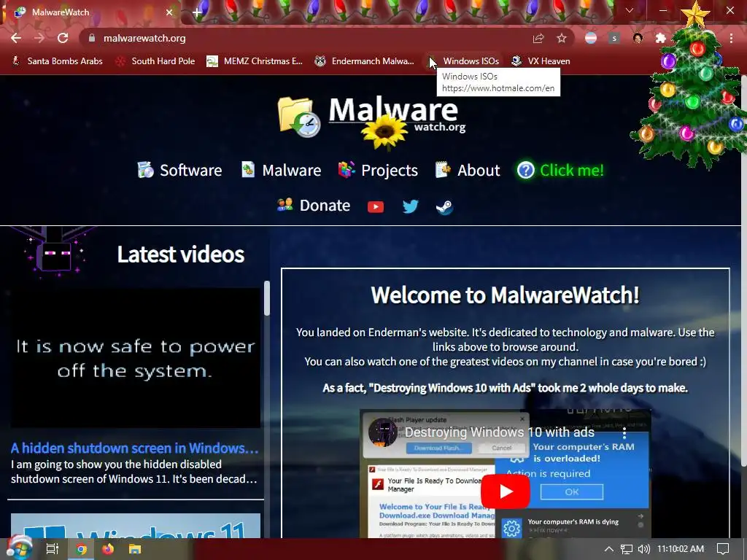747x560 pixels.
Task: Open Software menu item
Action: coord(179,170)
